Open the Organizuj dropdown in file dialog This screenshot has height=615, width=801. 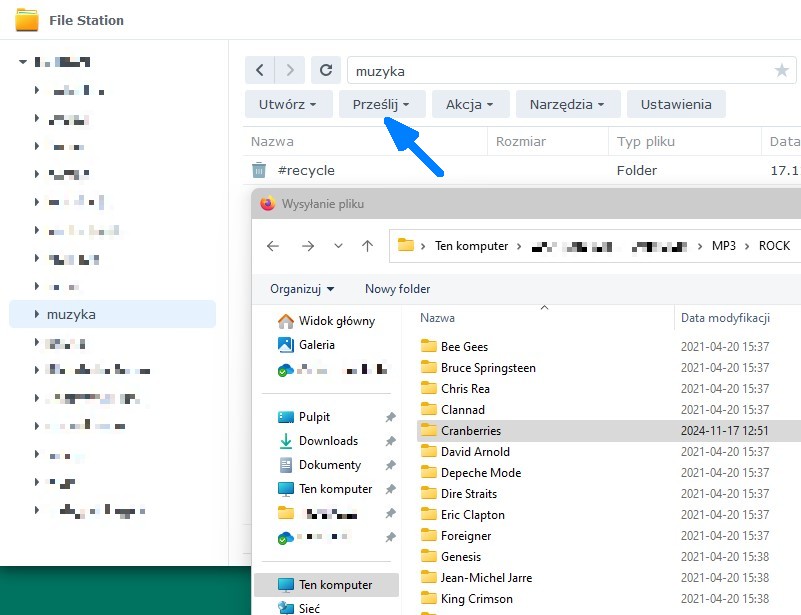[x=302, y=289]
